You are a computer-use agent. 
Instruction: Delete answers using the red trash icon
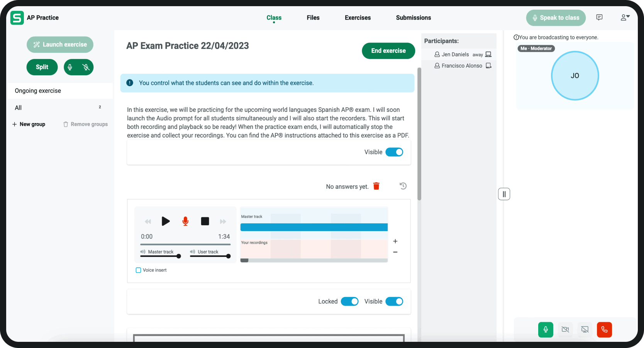pos(376,186)
